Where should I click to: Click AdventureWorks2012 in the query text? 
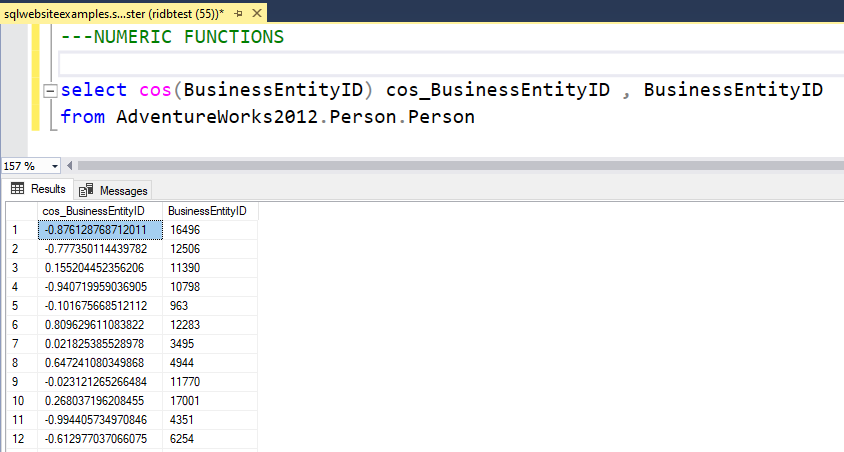[x=217, y=117]
